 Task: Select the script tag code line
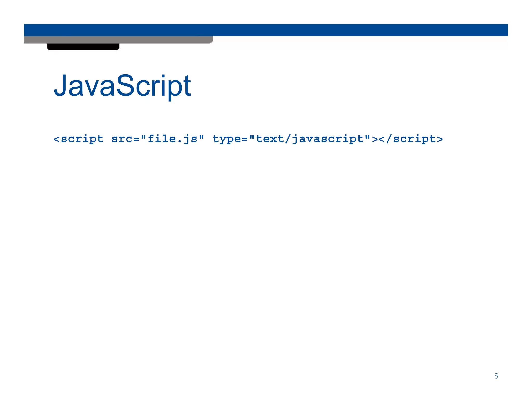[x=248, y=139]
